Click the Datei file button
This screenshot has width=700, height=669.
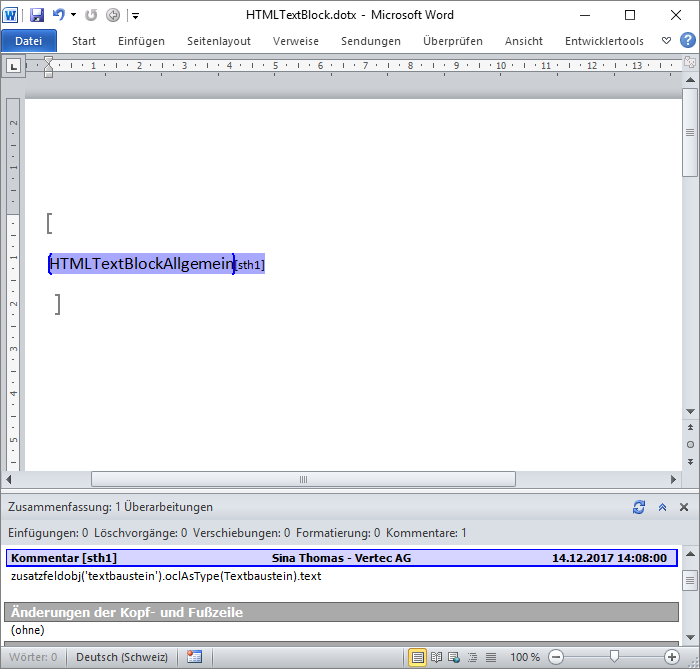(x=29, y=41)
